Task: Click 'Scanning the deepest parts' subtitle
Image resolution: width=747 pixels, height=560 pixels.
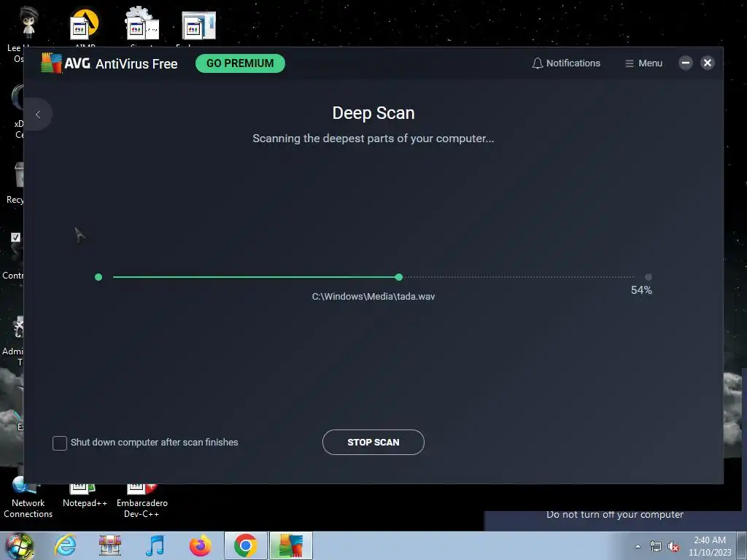Action: click(373, 139)
